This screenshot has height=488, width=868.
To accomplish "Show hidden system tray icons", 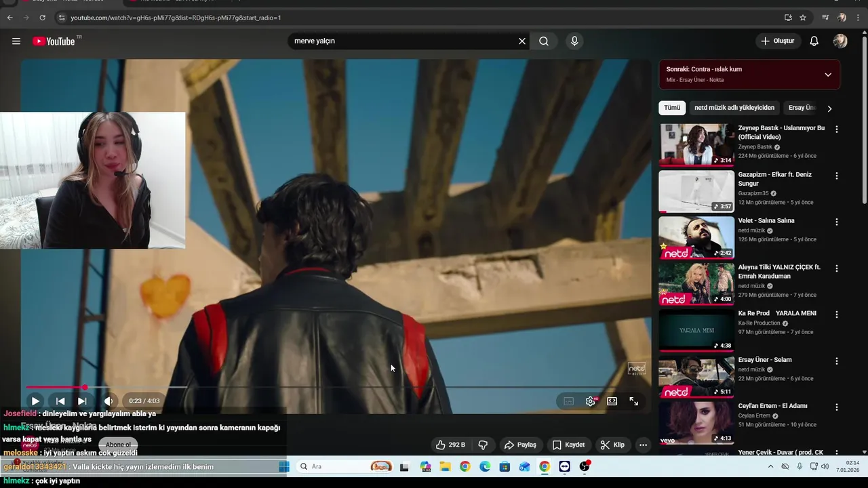I will (770, 466).
